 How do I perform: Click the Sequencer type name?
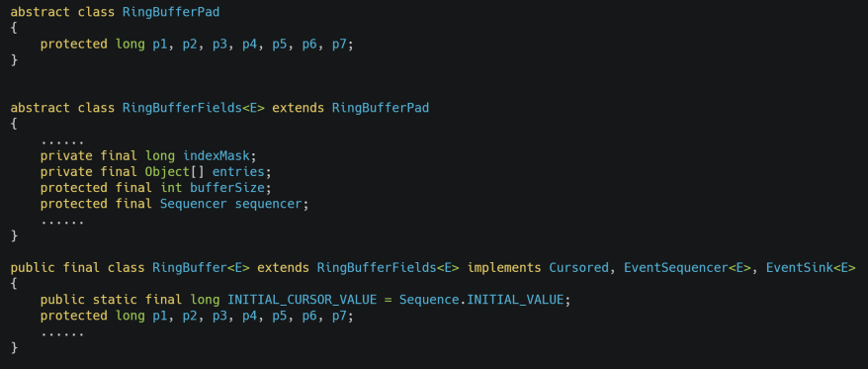(193, 204)
